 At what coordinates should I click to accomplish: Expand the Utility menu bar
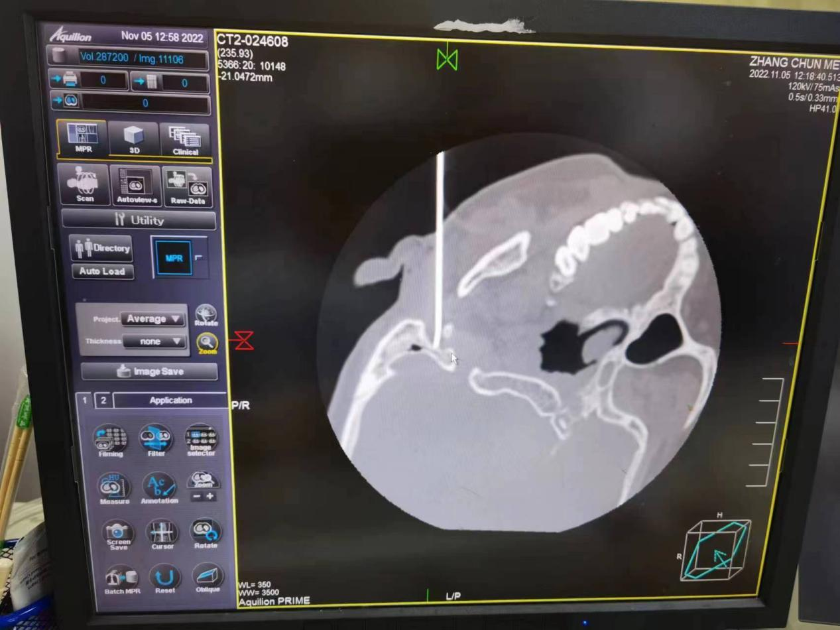coord(139,220)
